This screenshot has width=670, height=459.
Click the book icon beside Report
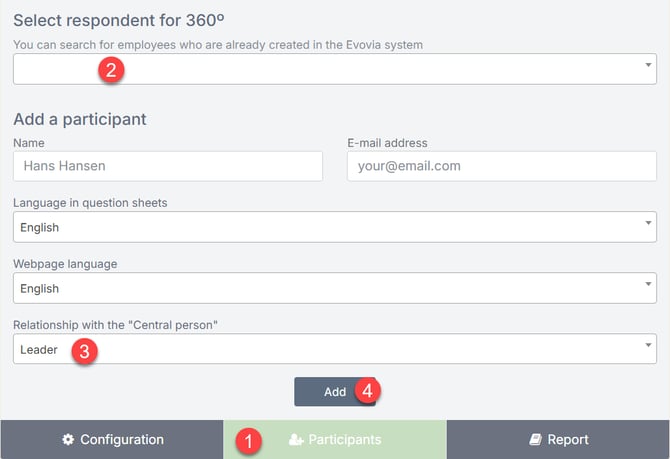(x=535, y=440)
